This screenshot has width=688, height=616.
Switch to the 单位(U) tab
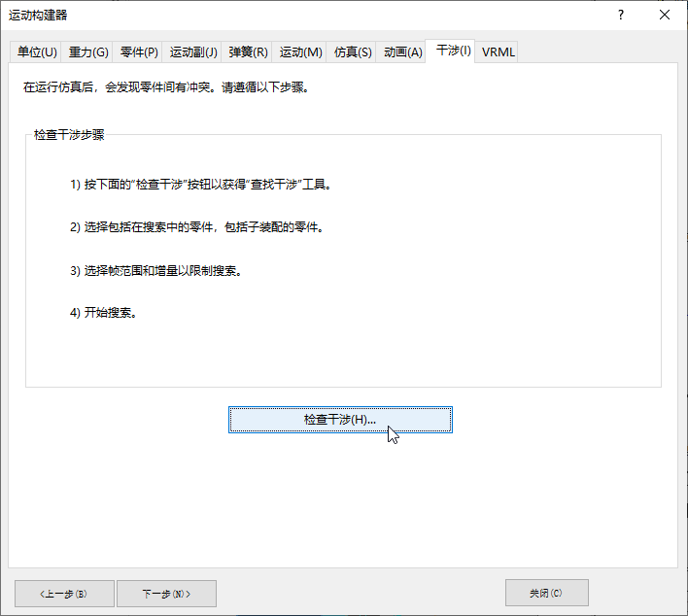point(36,52)
